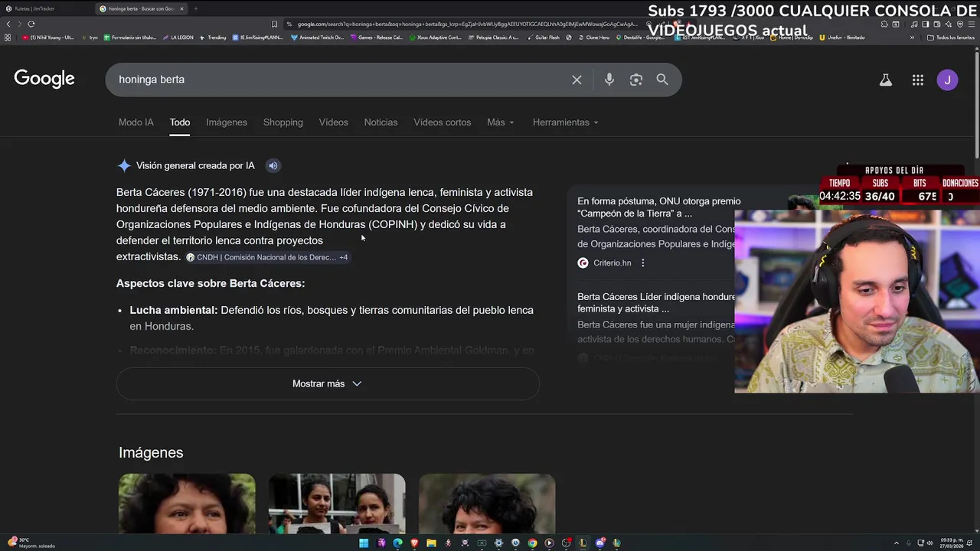Open Google Chrome from the taskbar

click(532, 543)
